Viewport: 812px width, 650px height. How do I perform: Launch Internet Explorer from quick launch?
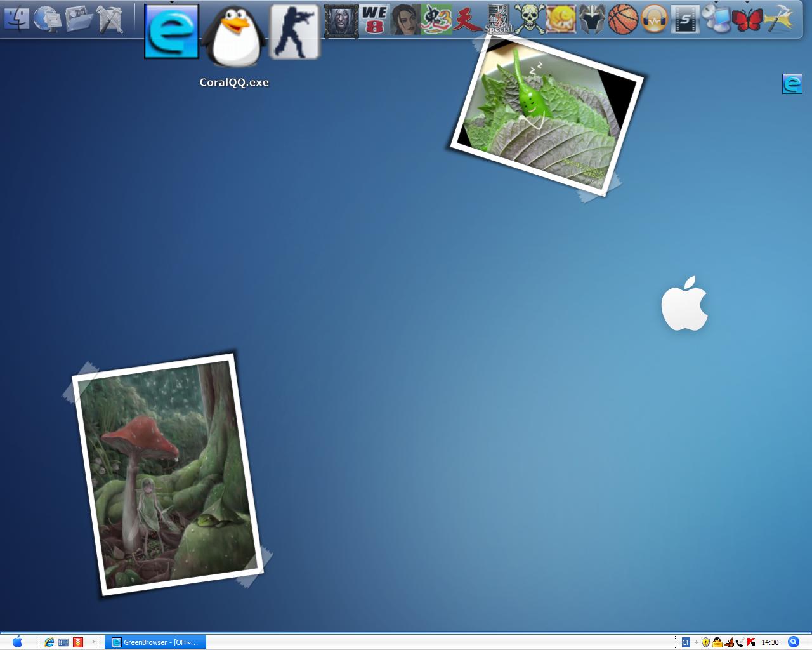point(49,642)
